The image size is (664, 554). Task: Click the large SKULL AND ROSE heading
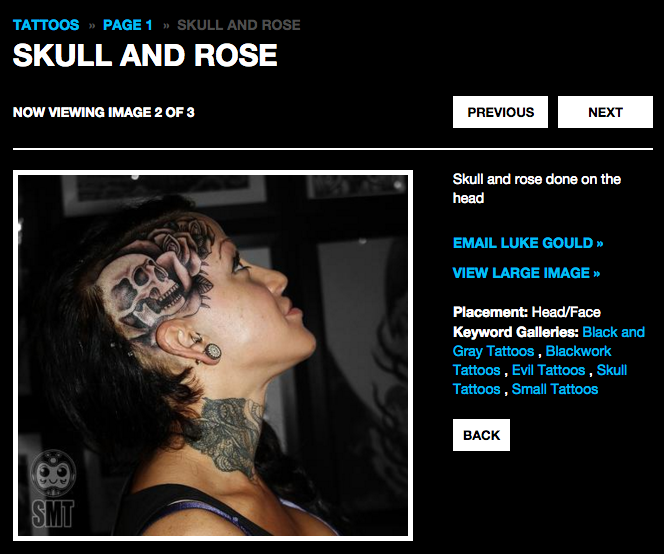pos(145,55)
